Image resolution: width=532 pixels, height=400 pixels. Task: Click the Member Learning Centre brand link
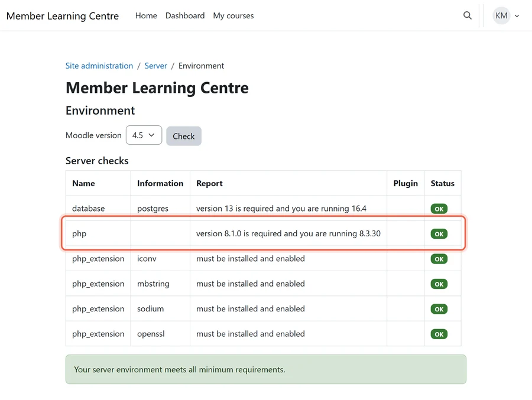[x=63, y=16]
